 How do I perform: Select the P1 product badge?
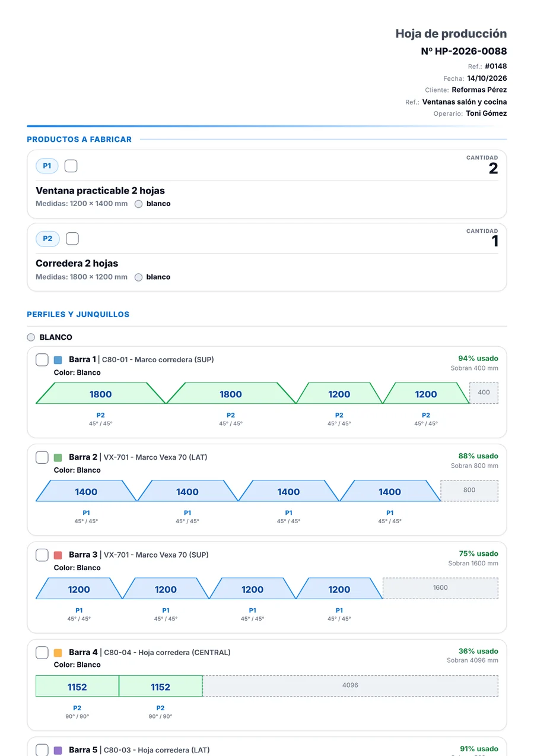pos(47,166)
